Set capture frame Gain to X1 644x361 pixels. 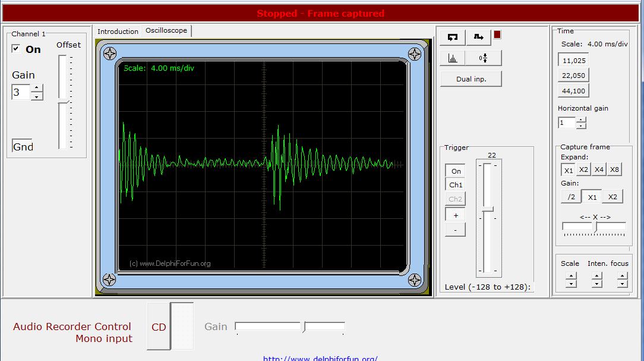pyautogui.click(x=592, y=197)
